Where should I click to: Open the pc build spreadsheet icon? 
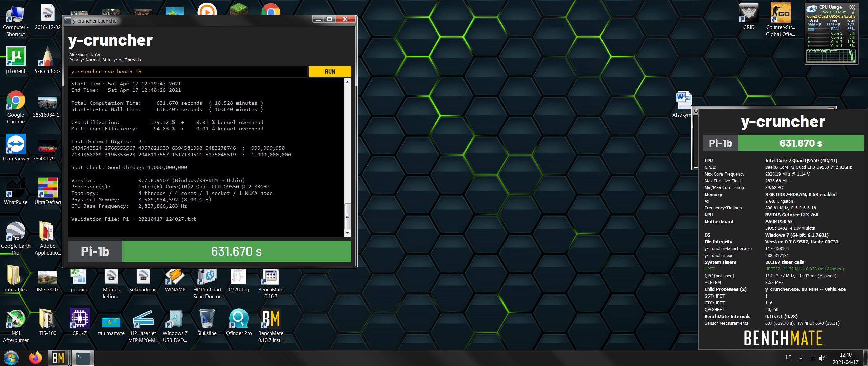(x=79, y=280)
